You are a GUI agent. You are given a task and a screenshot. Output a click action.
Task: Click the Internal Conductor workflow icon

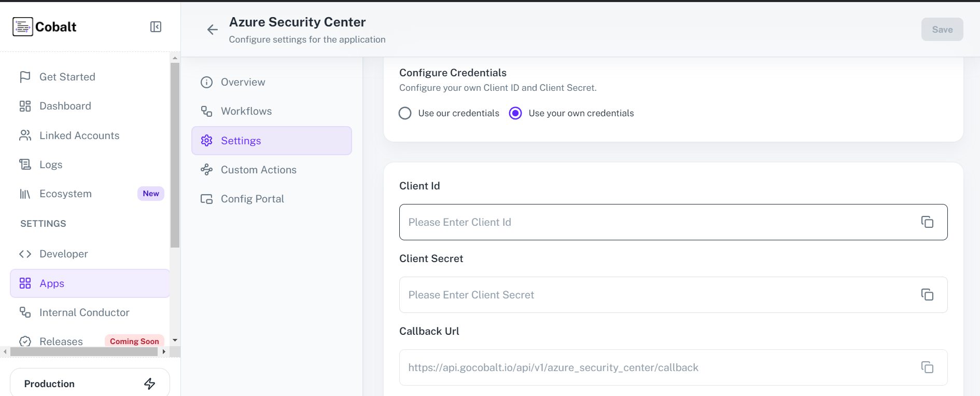(25, 312)
